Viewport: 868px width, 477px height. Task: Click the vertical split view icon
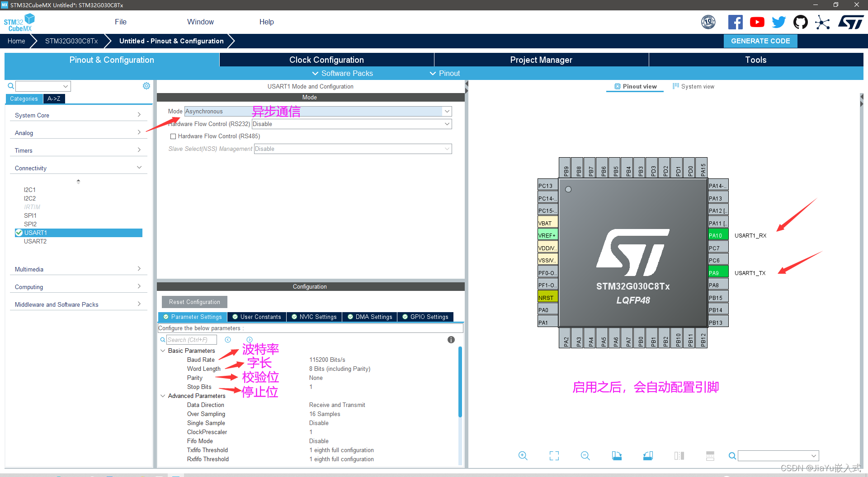[679, 456]
